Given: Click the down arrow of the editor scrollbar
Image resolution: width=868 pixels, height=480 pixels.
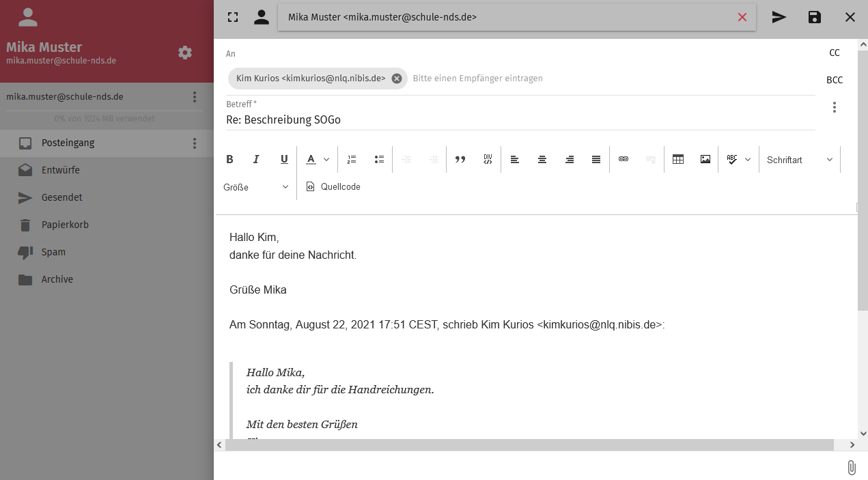Looking at the screenshot, I should pyautogui.click(x=863, y=433).
